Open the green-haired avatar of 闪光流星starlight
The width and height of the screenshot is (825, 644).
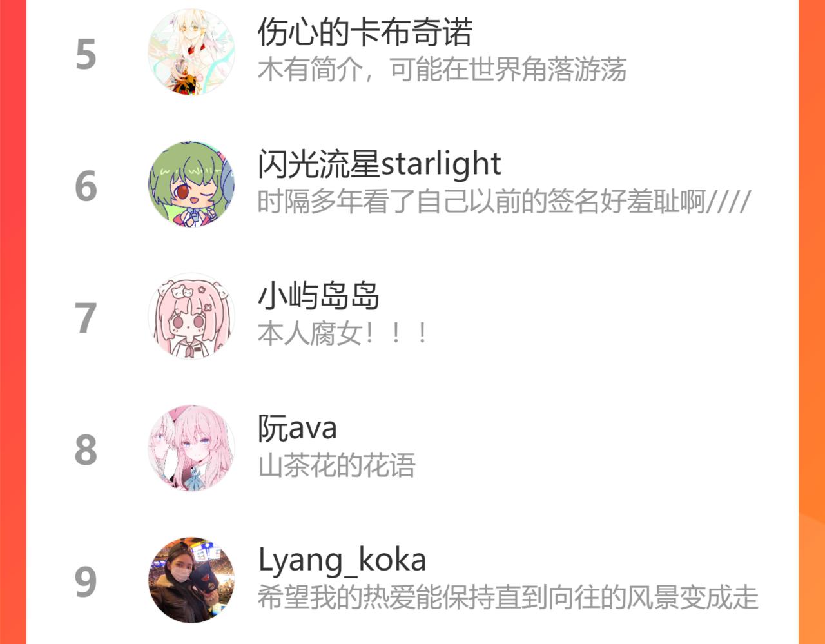click(191, 184)
